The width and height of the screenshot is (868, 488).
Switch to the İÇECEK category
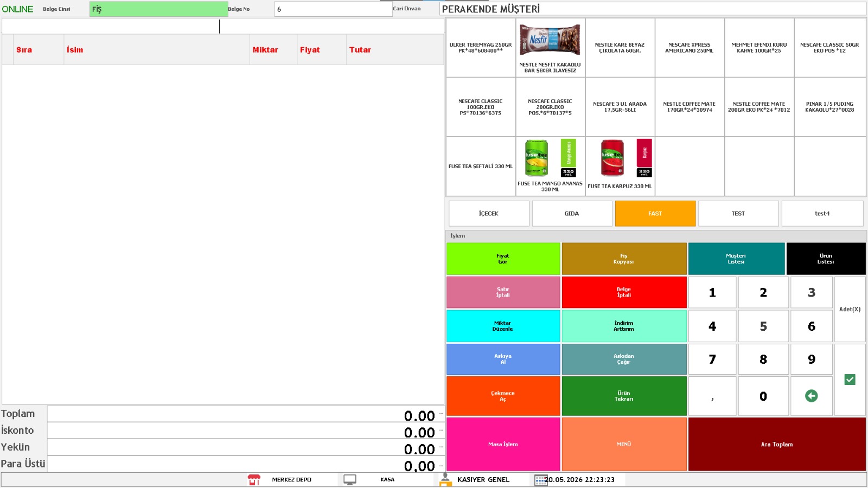(x=489, y=214)
